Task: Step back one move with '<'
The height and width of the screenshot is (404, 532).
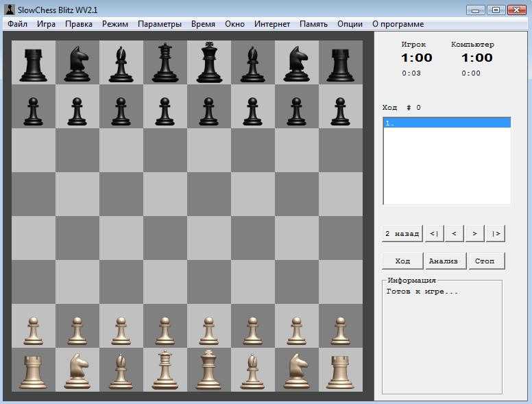Action: click(455, 234)
